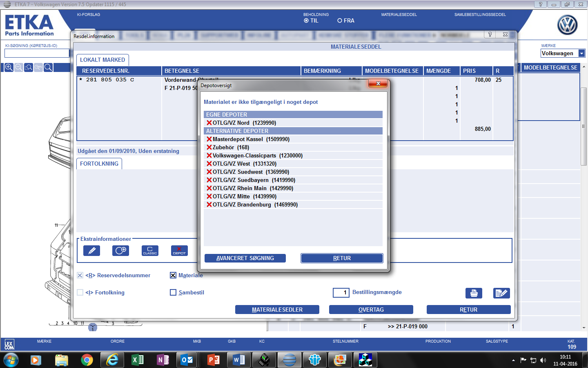The height and width of the screenshot is (368, 588).
Task: Enable the Sambestil checkbox
Action: [173, 292]
